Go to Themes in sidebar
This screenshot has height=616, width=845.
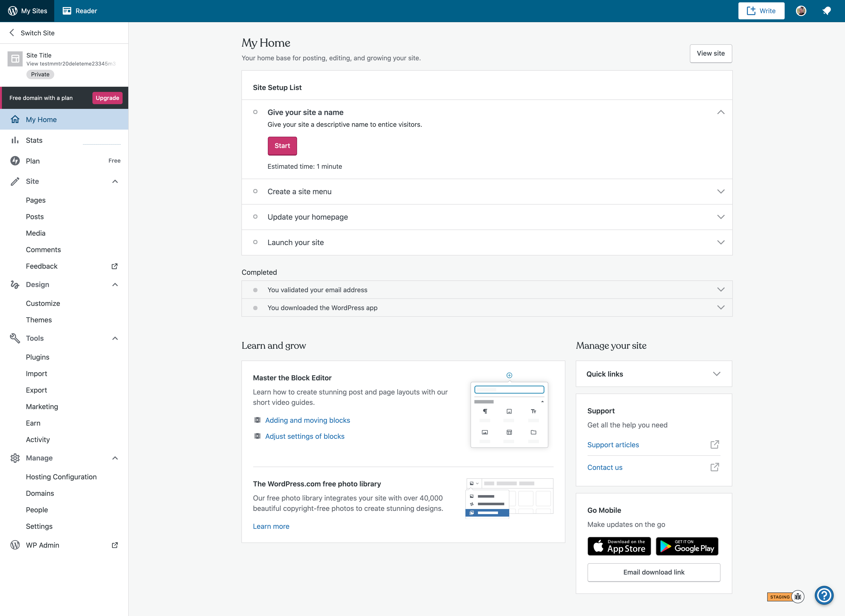click(x=39, y=320)
